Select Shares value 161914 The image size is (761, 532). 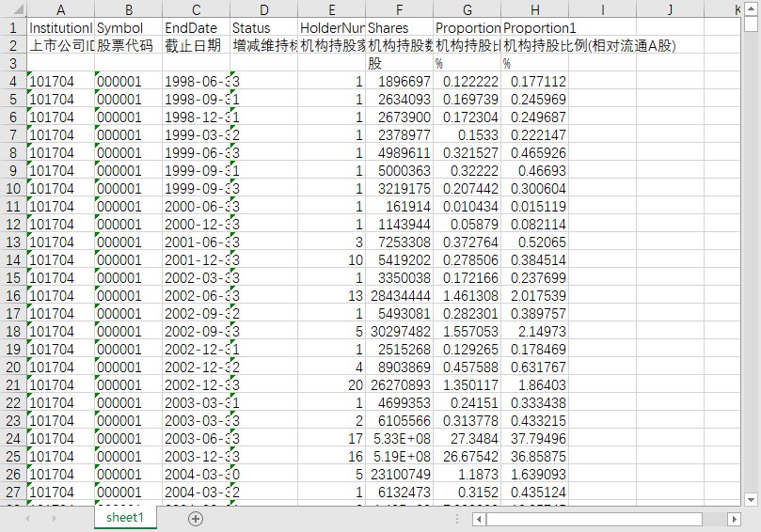tap(400, 206)
